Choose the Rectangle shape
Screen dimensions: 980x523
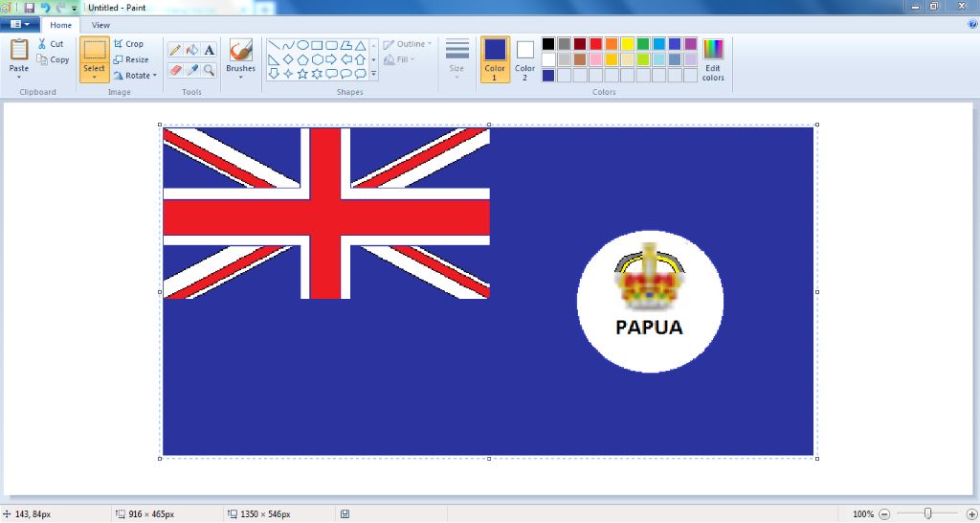317,46
